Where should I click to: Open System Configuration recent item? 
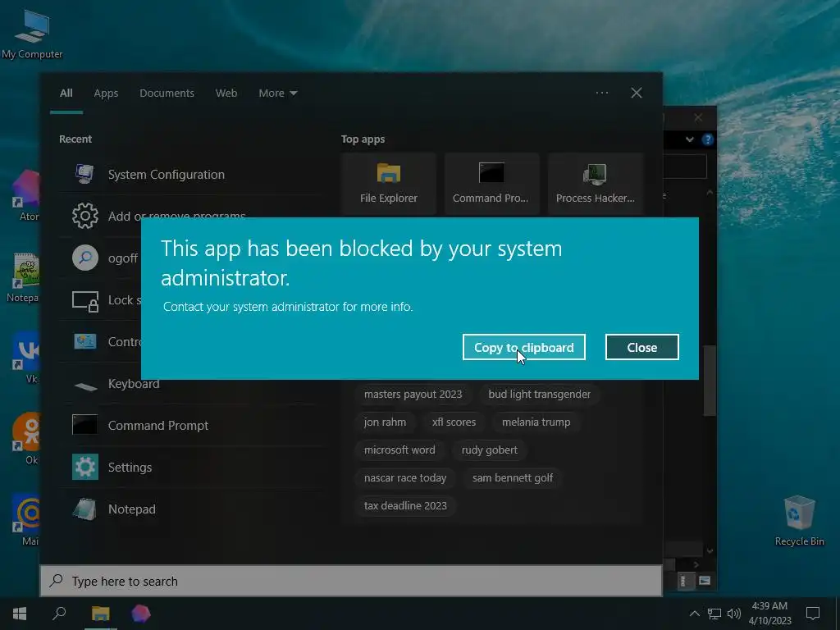190,174
